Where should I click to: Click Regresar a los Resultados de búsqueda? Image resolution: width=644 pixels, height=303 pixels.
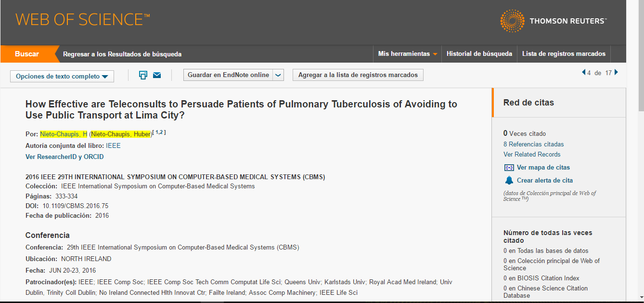tap(122, 54)
